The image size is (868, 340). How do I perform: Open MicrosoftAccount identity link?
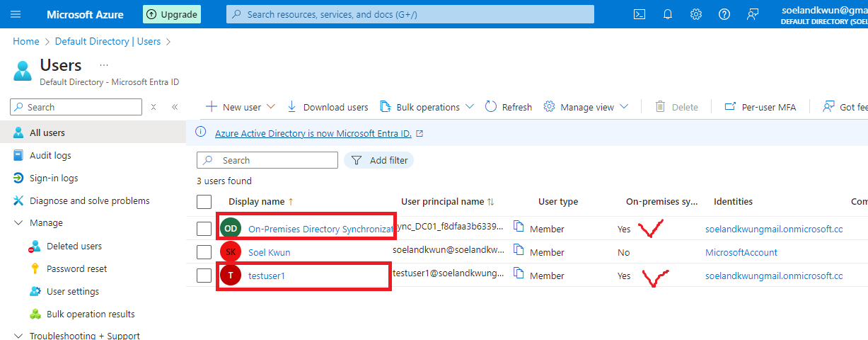[x=741, y=252]
